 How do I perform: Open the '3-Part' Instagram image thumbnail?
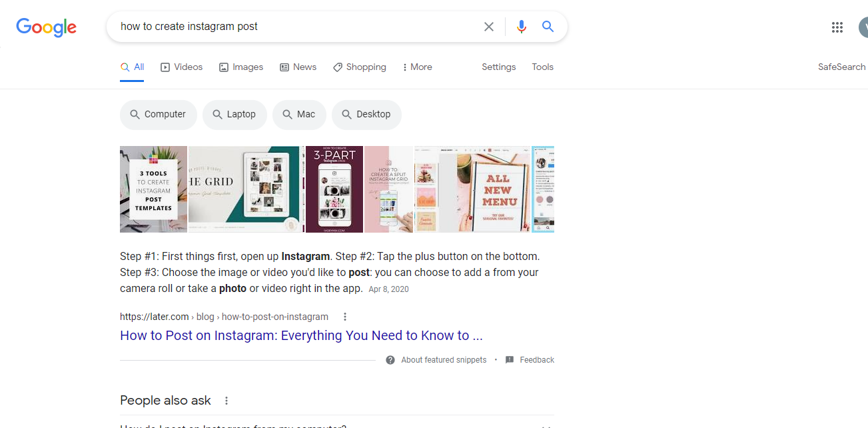point(334,189)
